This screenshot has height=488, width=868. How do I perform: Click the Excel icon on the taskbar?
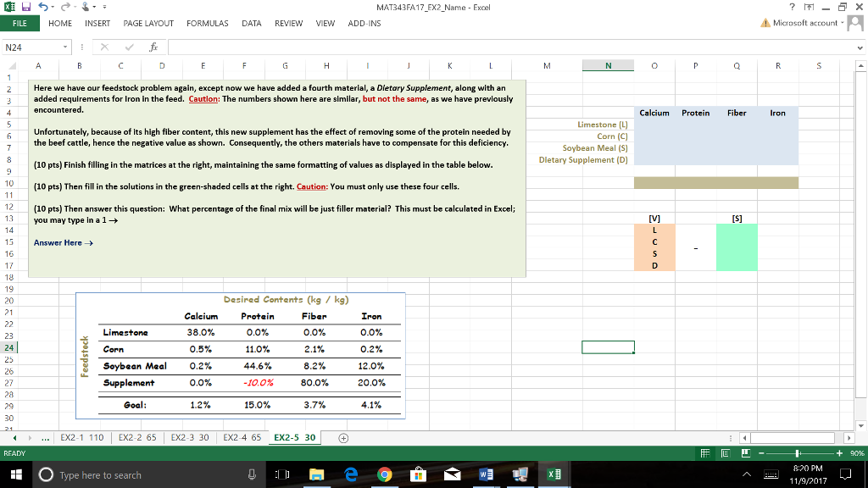pyautogui.click(x=554, y=474)
